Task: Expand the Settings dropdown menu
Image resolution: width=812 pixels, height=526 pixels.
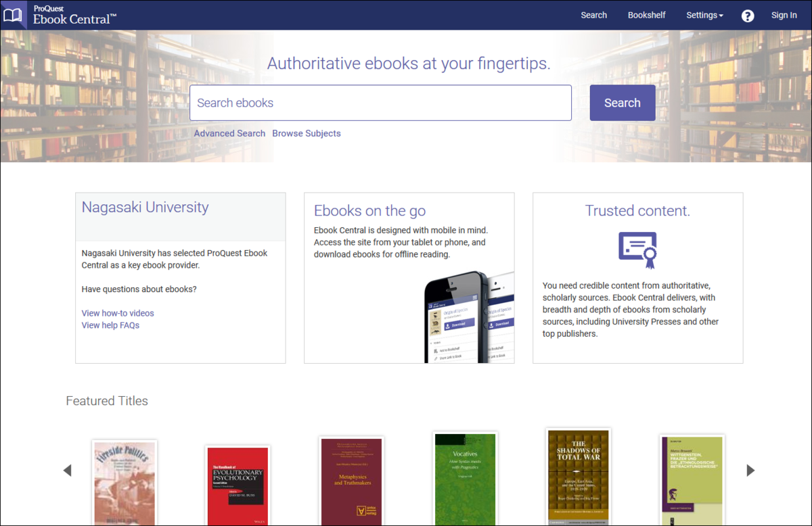Action: [704, 15]
